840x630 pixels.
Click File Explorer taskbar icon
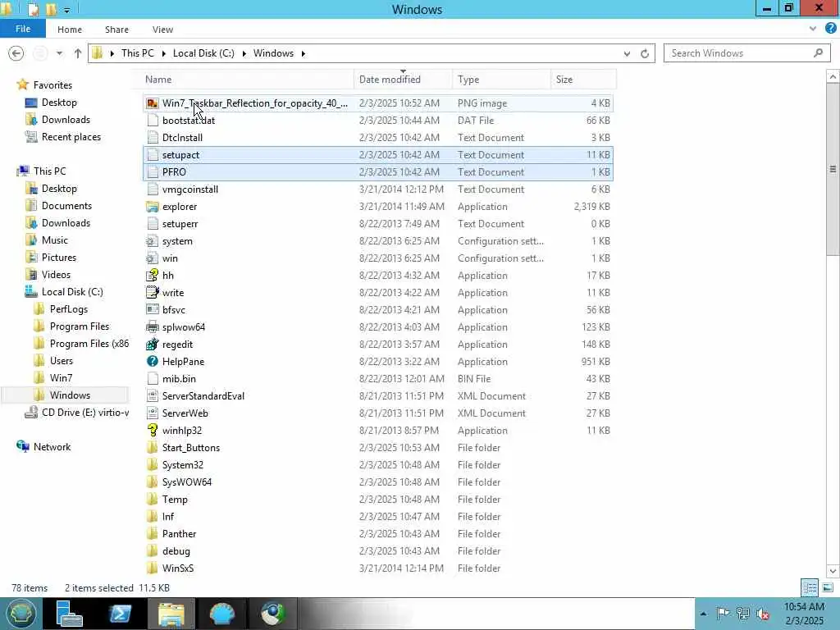coord(171,614)
